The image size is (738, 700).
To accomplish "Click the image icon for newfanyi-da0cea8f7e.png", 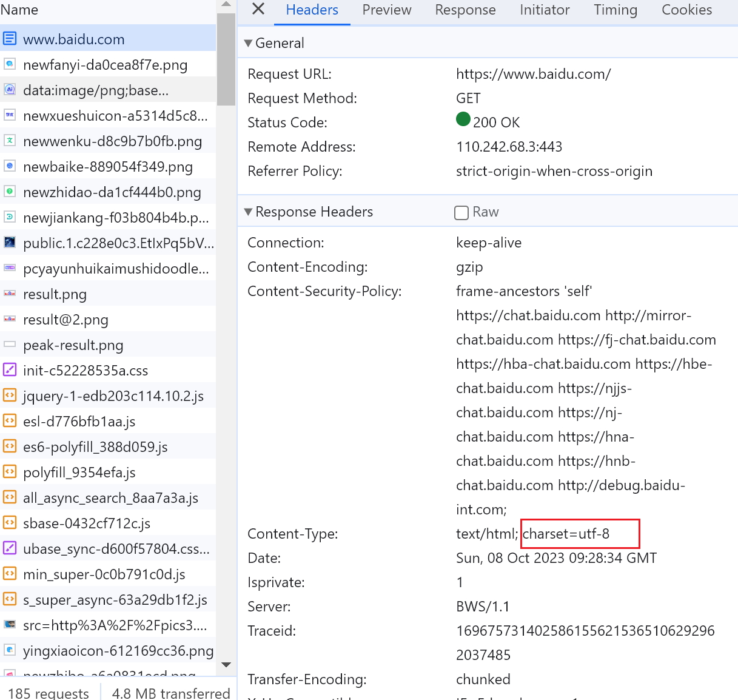I will pyautogui.click(x=10, y=64).
